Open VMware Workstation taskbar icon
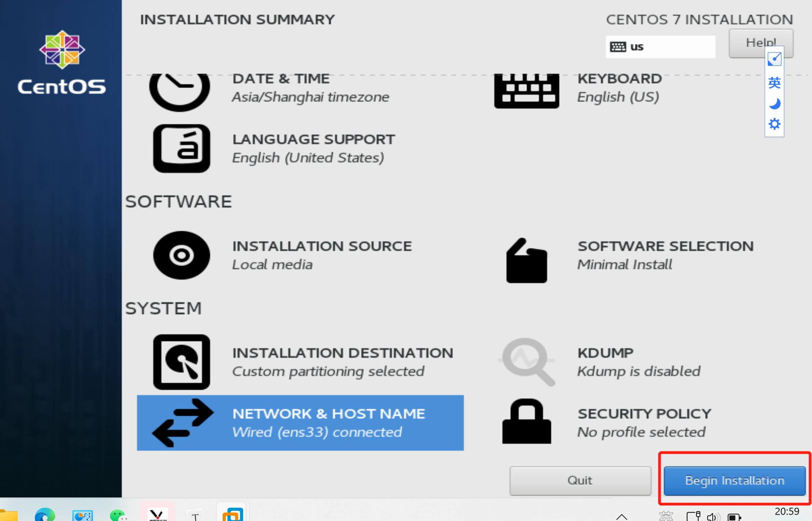 pyautogui.click(x=233, y=514)
